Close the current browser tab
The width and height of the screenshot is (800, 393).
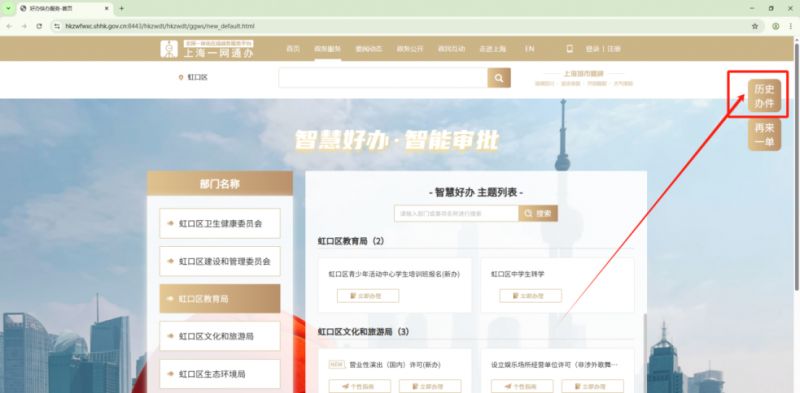click(107, 9)
